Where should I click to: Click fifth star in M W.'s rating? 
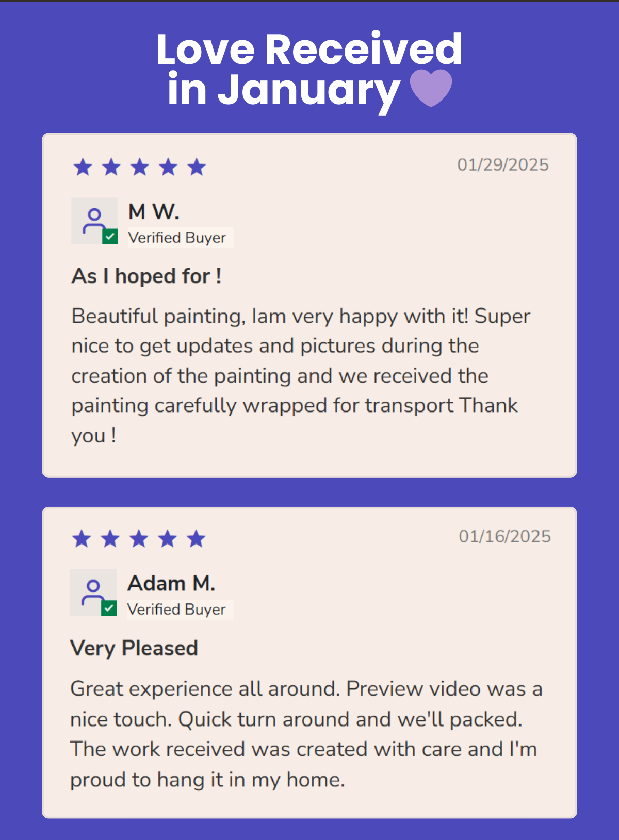point(197,167)
